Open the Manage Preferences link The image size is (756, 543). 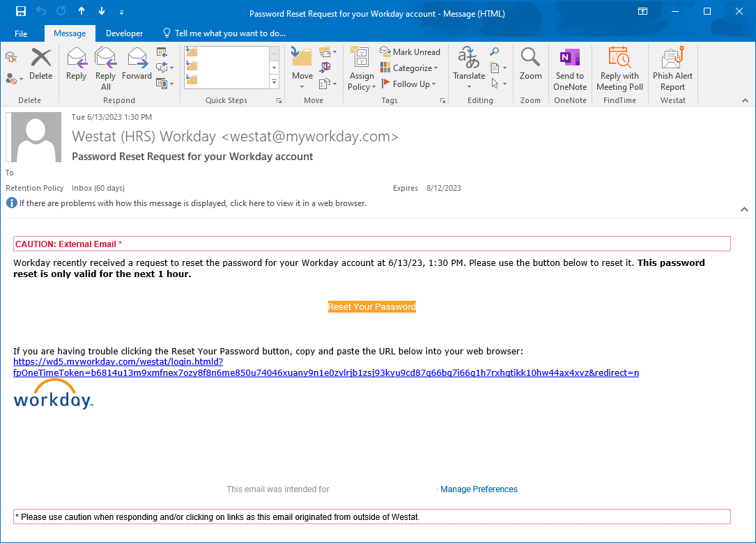pyautogui.click(x=479, y=489)
